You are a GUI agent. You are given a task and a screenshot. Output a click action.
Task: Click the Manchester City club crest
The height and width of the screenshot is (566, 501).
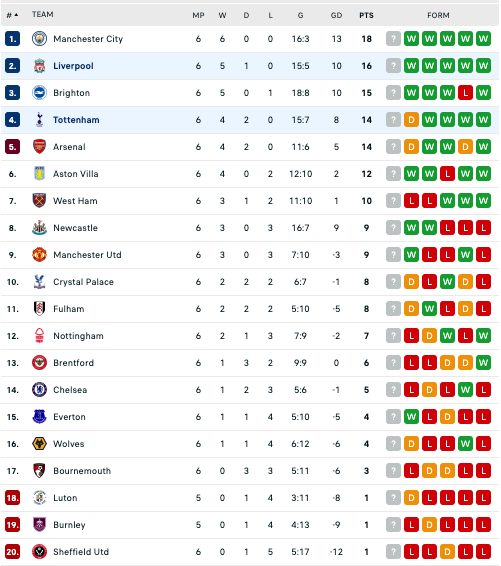tap(39, 39)
